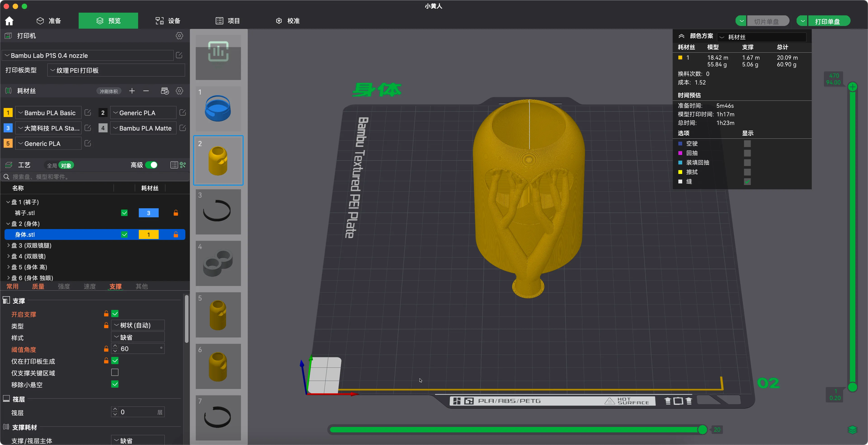The image size is (868, 445).
Task: Reset 阈值角度 value via lock icon
Action: point(106,349)
